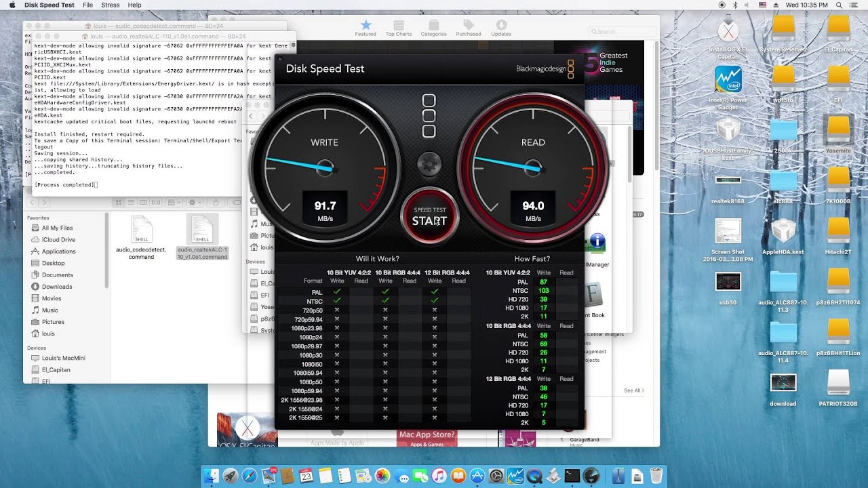Open Finder action gear dropdown

click(194, 202)
